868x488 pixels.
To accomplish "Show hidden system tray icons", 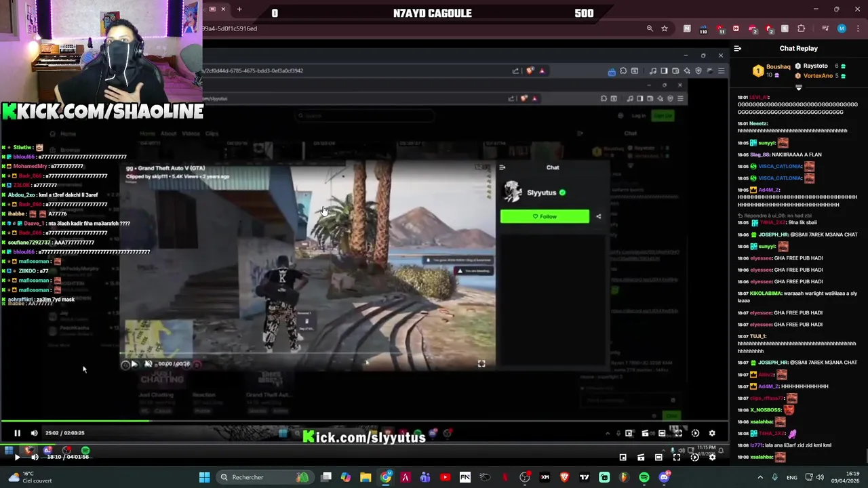I will pos(760,477).
